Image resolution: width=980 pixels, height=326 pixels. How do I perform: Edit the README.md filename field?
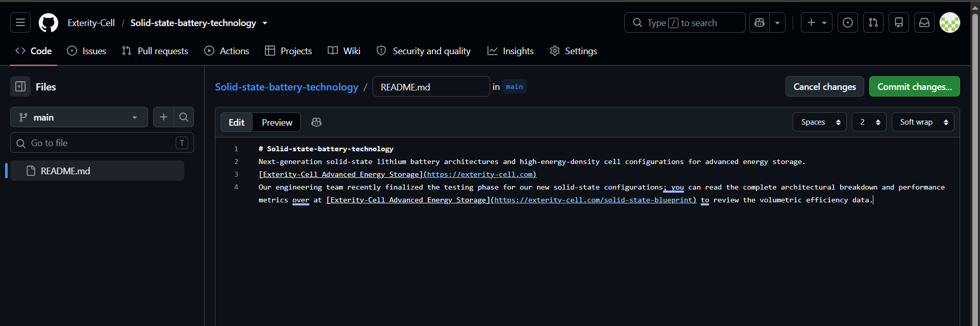point(431,87)
